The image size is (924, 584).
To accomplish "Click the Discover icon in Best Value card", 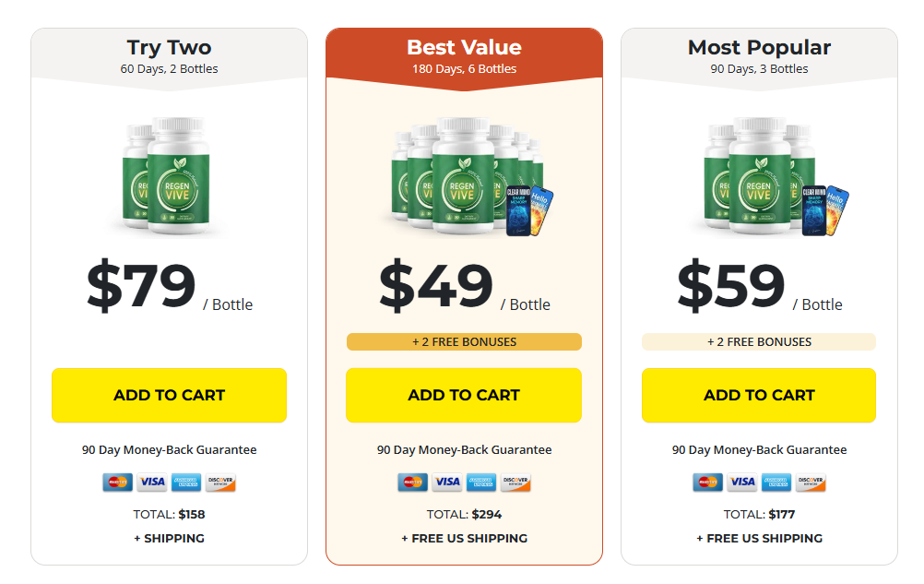I will tap(515, 482).
